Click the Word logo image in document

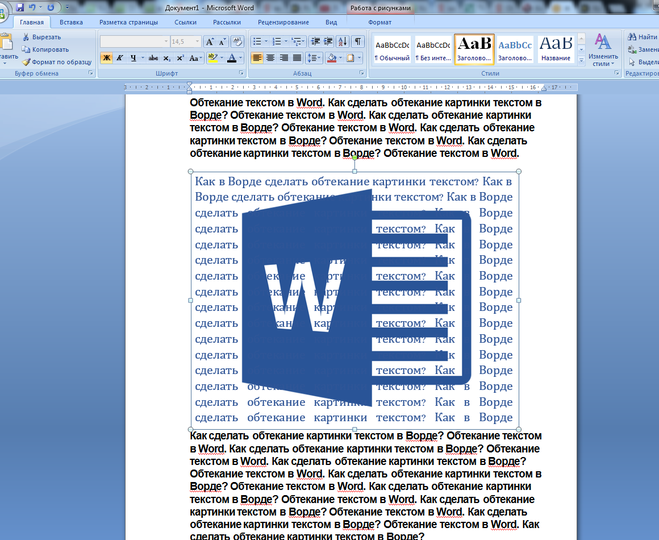[356, 298]
